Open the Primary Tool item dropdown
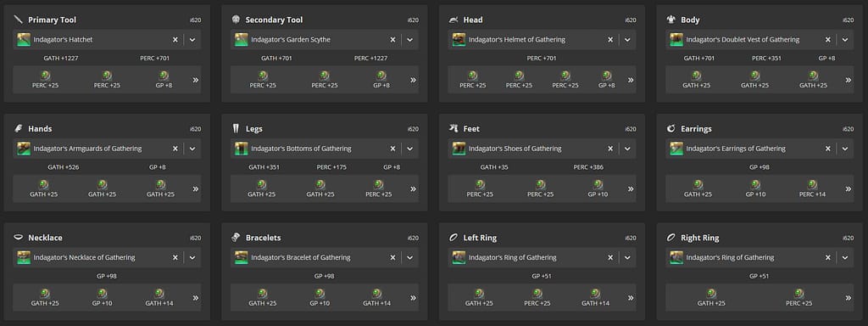 click(x=192, y=40)
